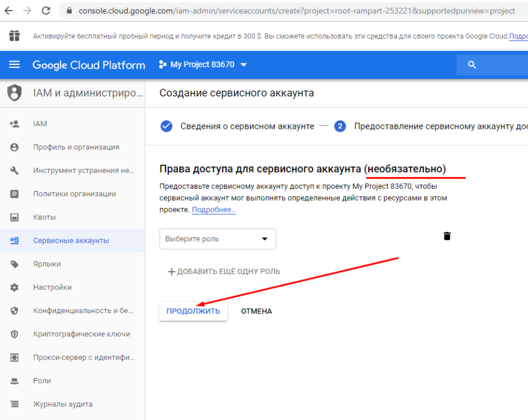This screenshot has width=528, height=420.
Task: Open Политики организации in sidebar
Action: pyautogui.click(x=72, y=194)
